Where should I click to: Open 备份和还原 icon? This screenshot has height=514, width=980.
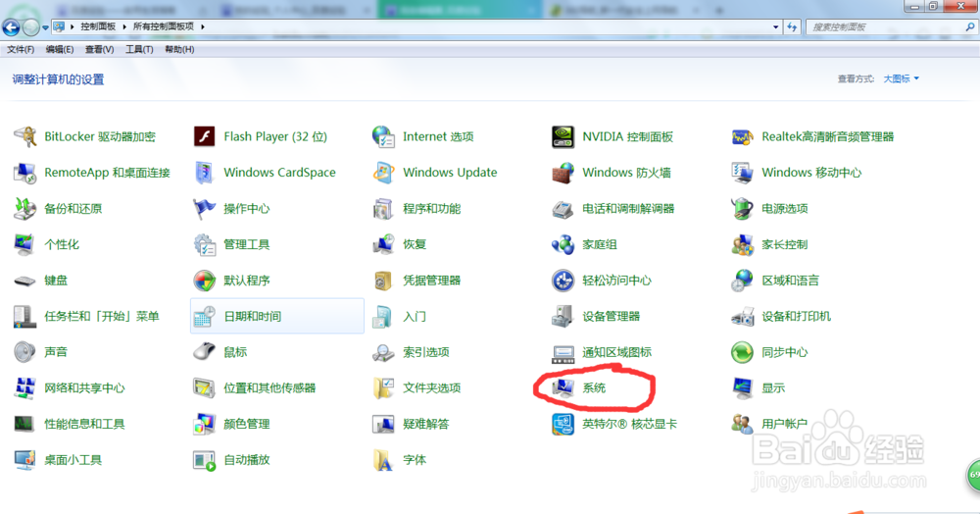tap(25, 208)
